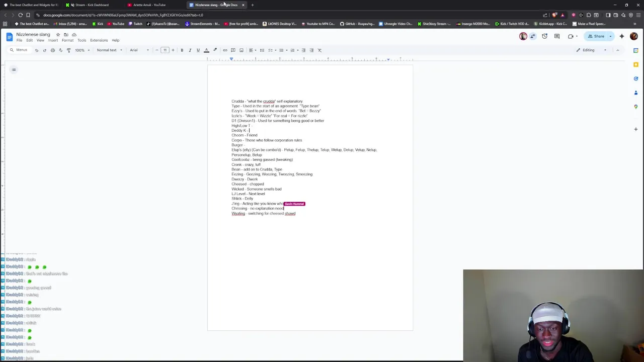Open the Comments panel icon in the header
This screenshot has width=644, height=362.
(x=556, y=36)
